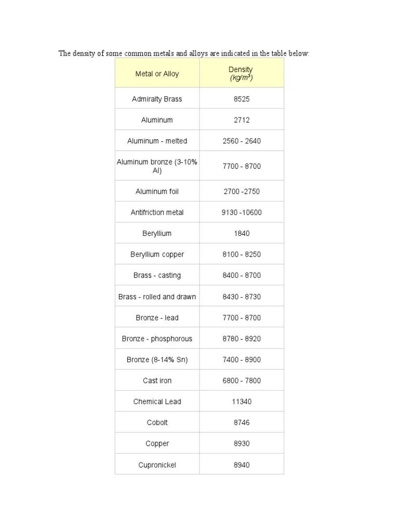Click the Chemical Lead value 11340
This screenshot has height=532, width=399.
pyautogui.click(x=242, y=402)
